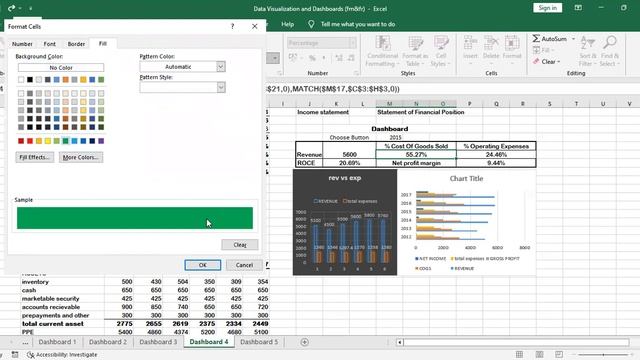Click the Tell me lightbulb icon

[311, 24]
